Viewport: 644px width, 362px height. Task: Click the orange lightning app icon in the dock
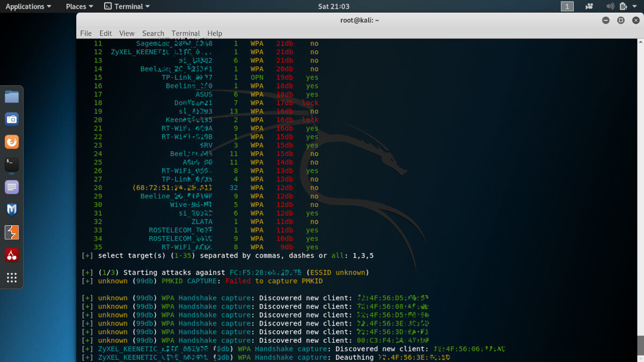pos(11,232)
